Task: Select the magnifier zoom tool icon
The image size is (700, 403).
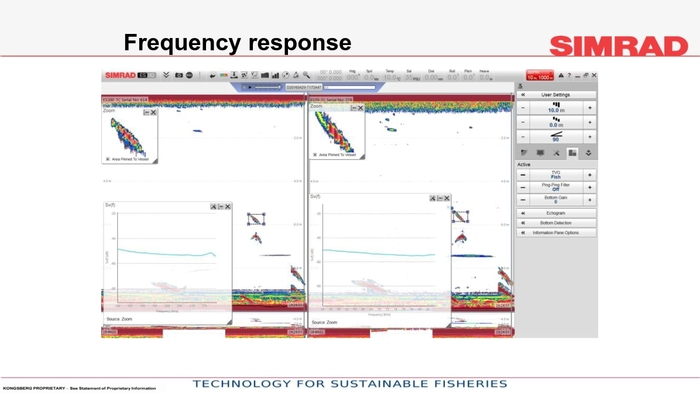Action: pyautogui.click(x=306, y=75)
